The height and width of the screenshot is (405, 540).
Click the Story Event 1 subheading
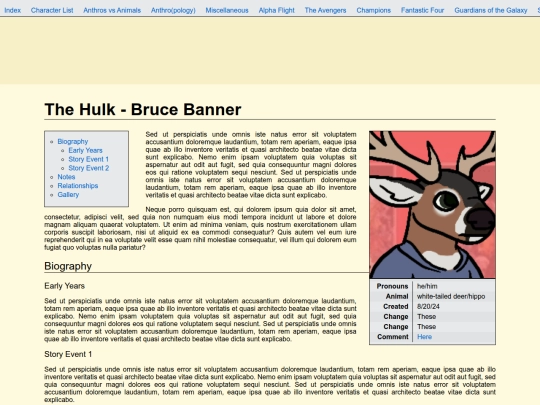tap(68, 354)
